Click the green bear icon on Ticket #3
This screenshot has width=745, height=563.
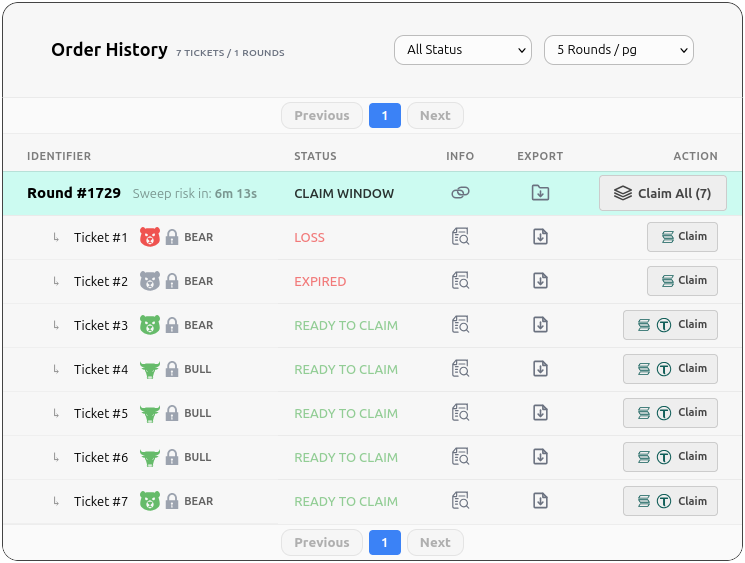click(x=150, y=325)
